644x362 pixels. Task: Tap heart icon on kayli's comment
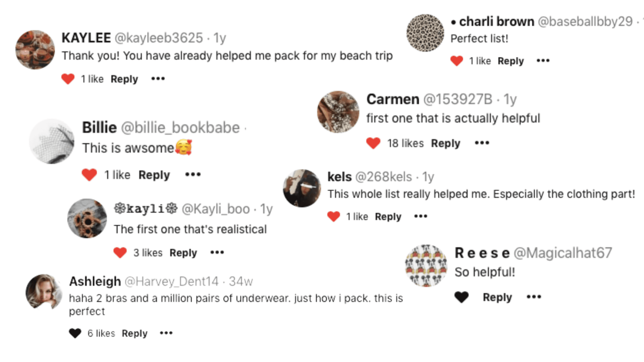coord(120,253)
